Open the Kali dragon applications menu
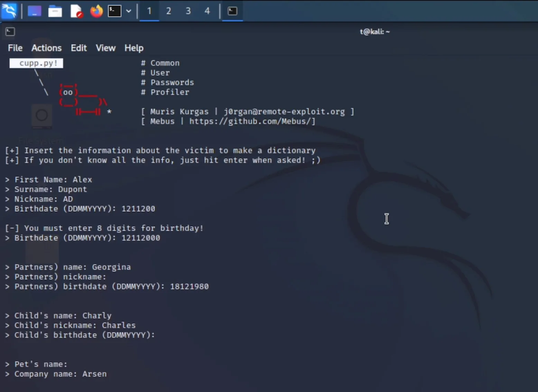This screenshot has height=392, width=538. (x=9, y=11)
